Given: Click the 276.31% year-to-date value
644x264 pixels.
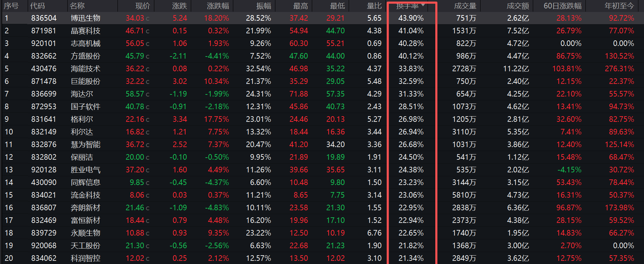Looking at the screenshot, I should [x=619, y=69].
